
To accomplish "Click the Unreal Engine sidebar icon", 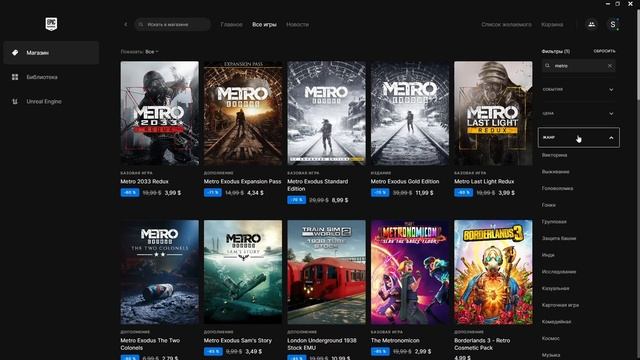I will point(15,102).
